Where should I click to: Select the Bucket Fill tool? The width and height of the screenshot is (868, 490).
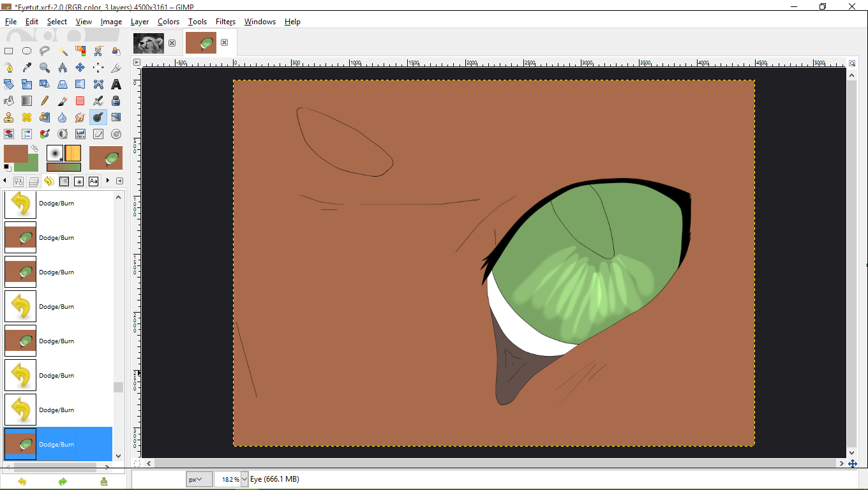pos(9,101)
